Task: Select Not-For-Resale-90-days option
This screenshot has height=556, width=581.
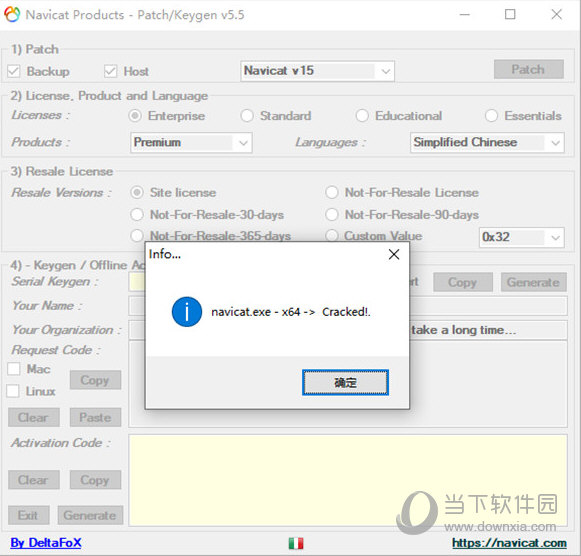Action: [332, 214]
